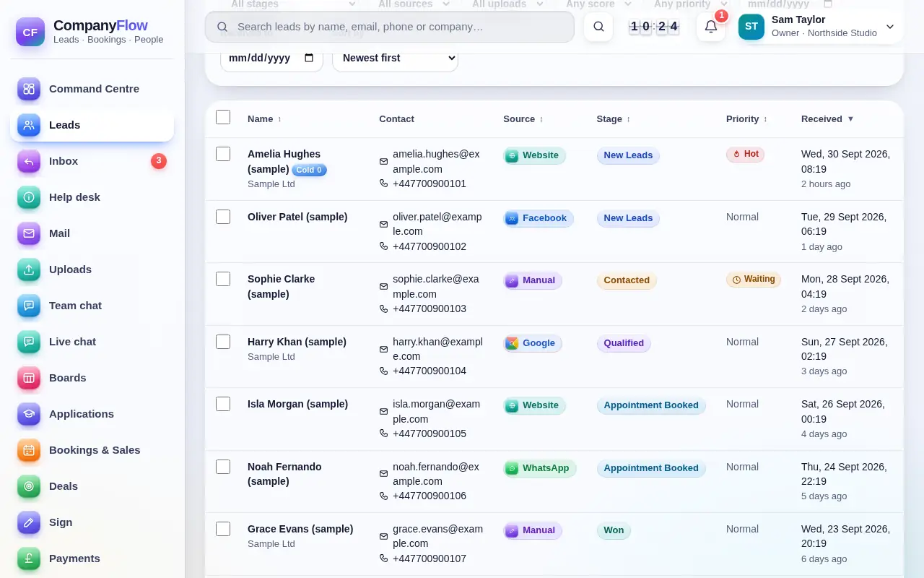924x578 pixels.
Task: Open the Newest first sort dropdown
Action: click(x=395, y=58)
